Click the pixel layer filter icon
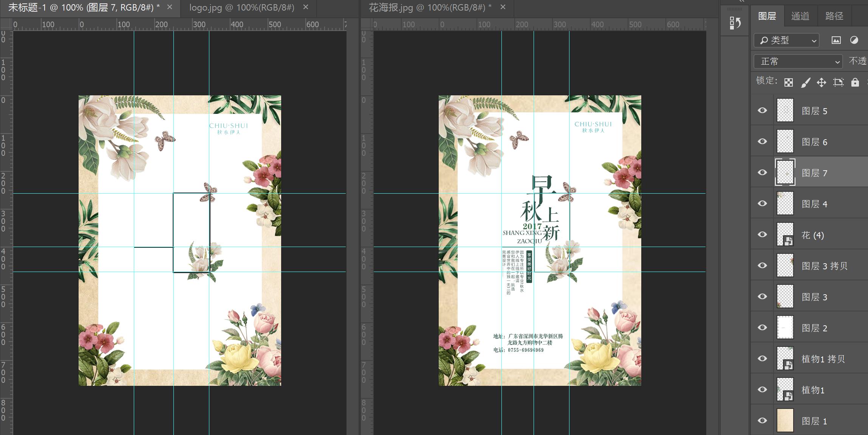Image resolution: width=868 pixels, height=435 pixels. (836, 40)
